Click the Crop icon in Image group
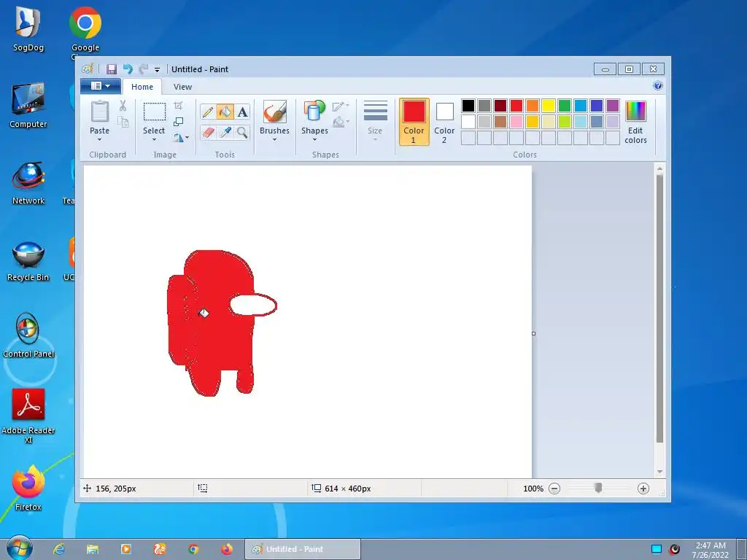747x560 pixels. 178,105
